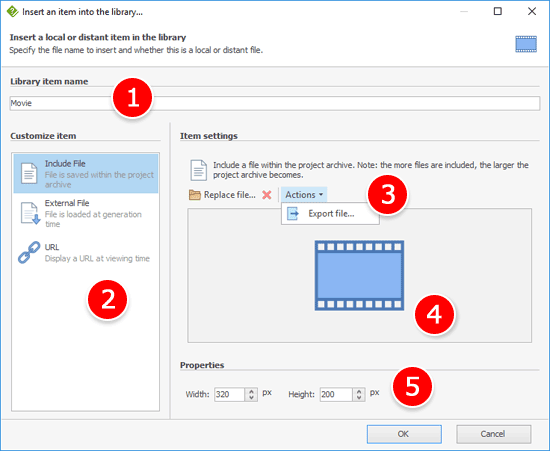This screenshot has height=451, width=550.
Task: Confirm with the OK button
Action: coord(404,434)
